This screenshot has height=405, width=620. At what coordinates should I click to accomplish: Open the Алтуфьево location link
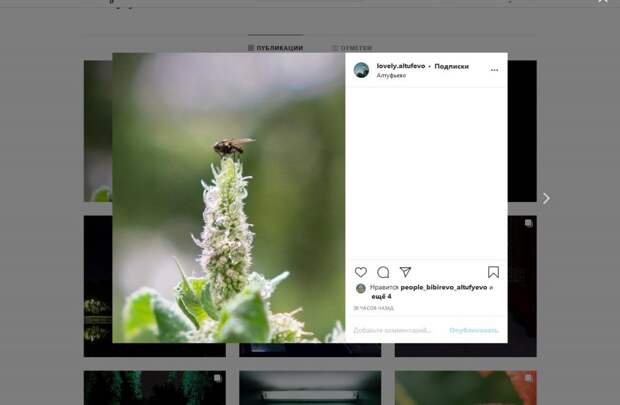click(391, 76)
